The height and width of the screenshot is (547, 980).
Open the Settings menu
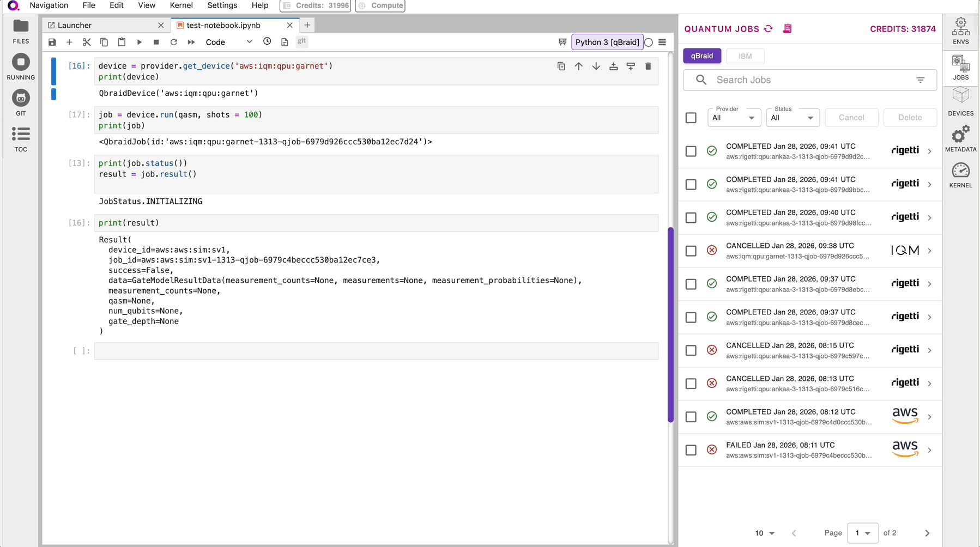click(x=222, y=5)
